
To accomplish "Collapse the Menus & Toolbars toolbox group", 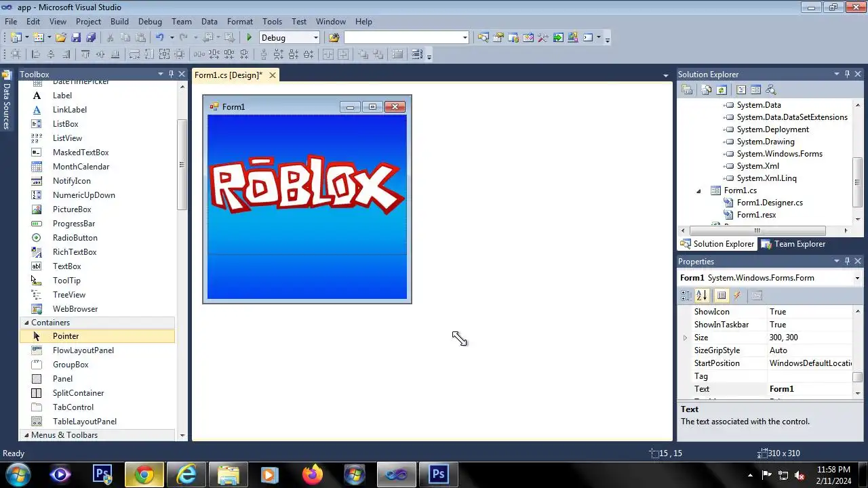I will 26,435.
